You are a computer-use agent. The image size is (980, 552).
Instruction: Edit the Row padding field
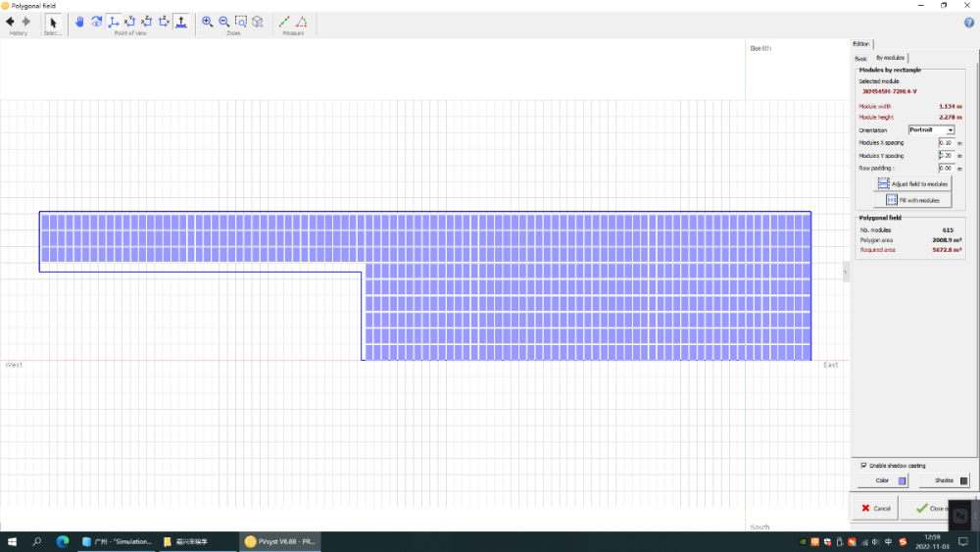point(947,169)
